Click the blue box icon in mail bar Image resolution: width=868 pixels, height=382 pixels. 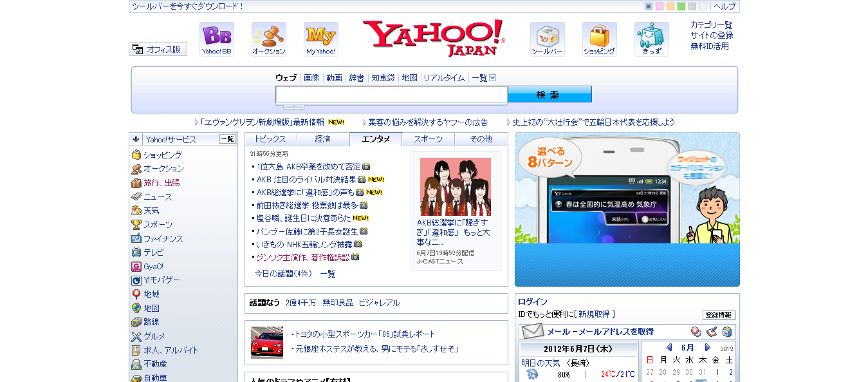tap(727, 332)
